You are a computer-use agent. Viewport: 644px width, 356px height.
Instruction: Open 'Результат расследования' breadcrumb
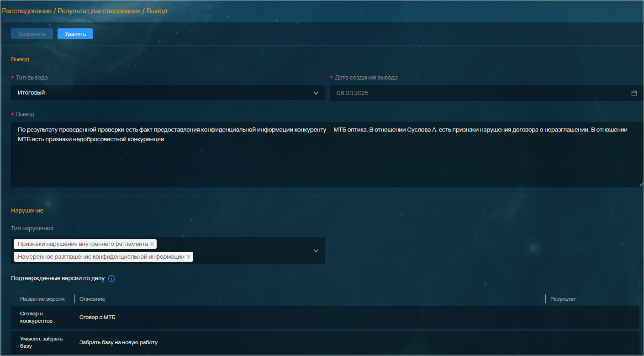(99, 11)
